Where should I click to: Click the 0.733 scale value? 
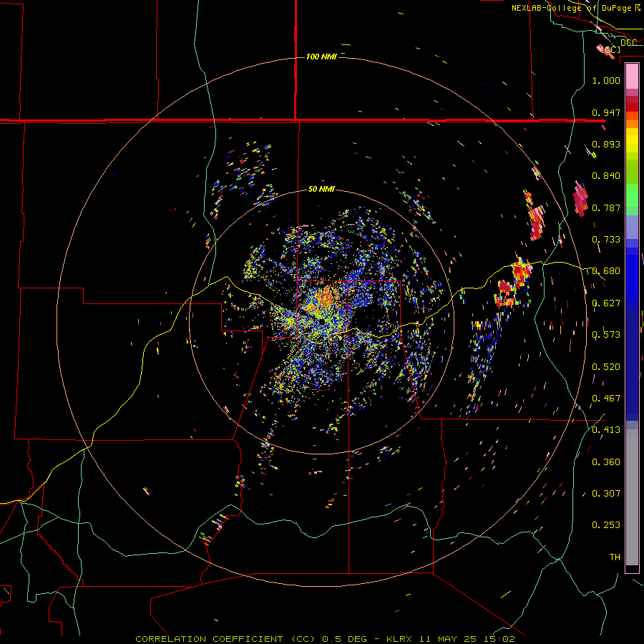[x=606, y=240]
